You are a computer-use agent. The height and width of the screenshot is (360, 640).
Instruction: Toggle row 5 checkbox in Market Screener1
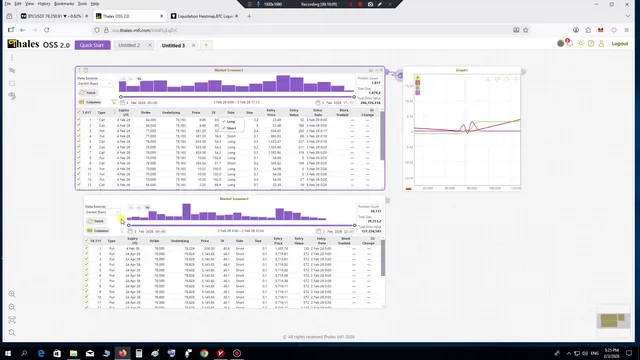pyautogui.click(x=79, y=142)
